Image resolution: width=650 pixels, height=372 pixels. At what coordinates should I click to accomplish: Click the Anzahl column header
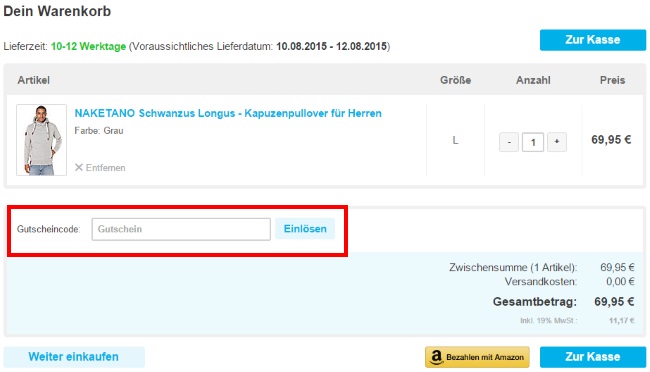point(533,80)
